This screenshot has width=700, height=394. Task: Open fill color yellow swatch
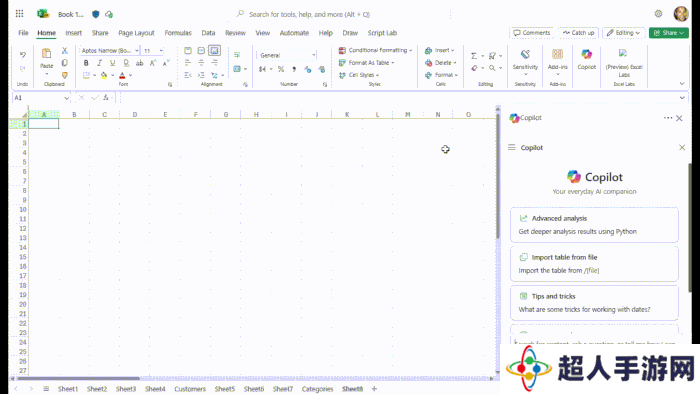[x=104, y=75]
